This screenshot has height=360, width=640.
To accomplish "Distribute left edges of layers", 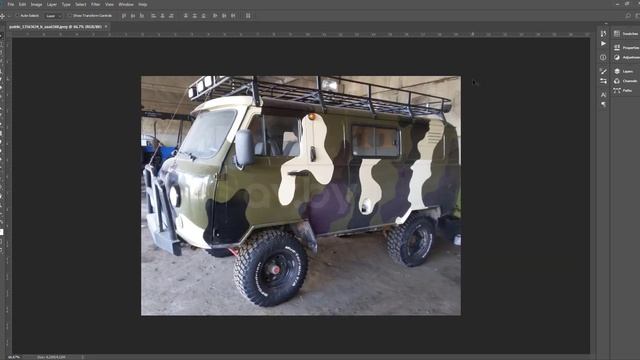I will [x=215, y=16].
